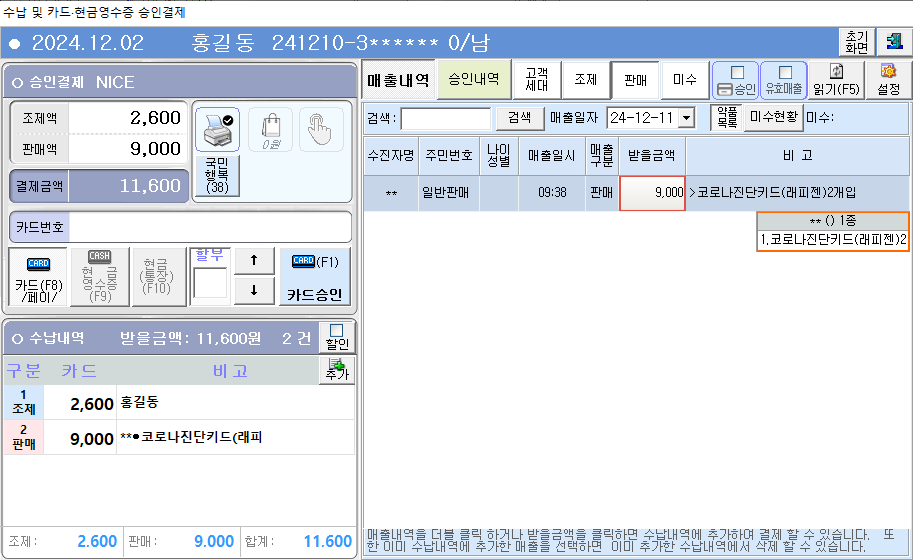Click the 조제액 2,600 value
This screenshot has width=913, height=560.
[x=155, y=118]
